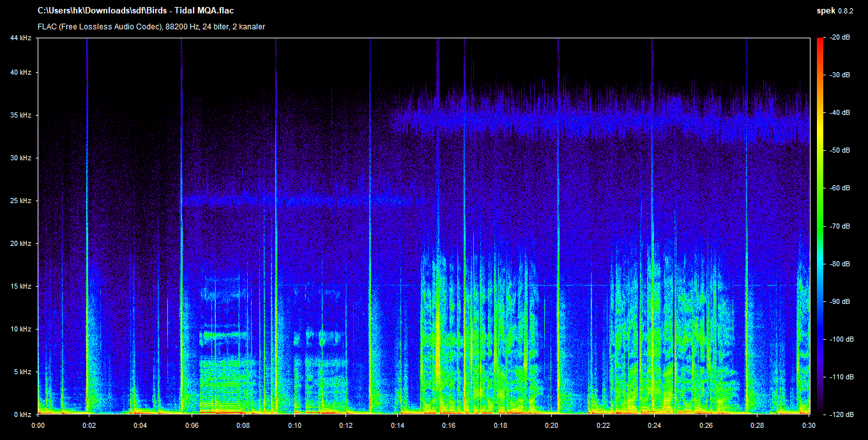Click the -20 dB scale label
The height and width of the screenshot is (440, 868).
click(840, 38)
